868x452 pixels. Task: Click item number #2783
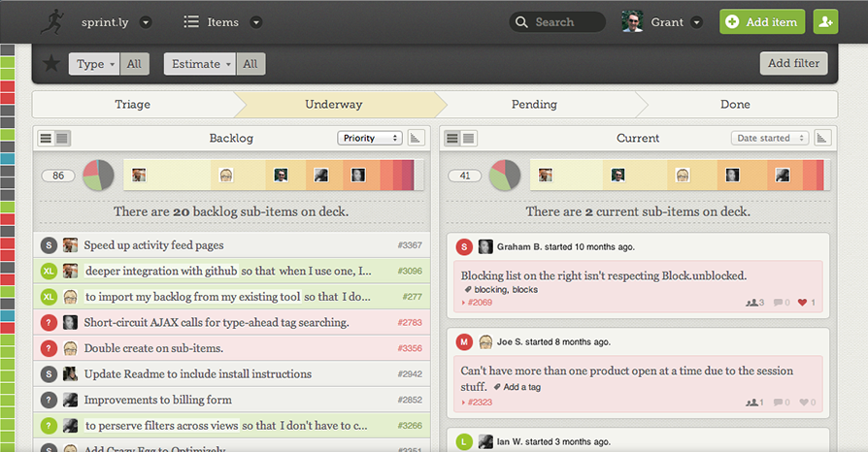click(x=410, y=323)
